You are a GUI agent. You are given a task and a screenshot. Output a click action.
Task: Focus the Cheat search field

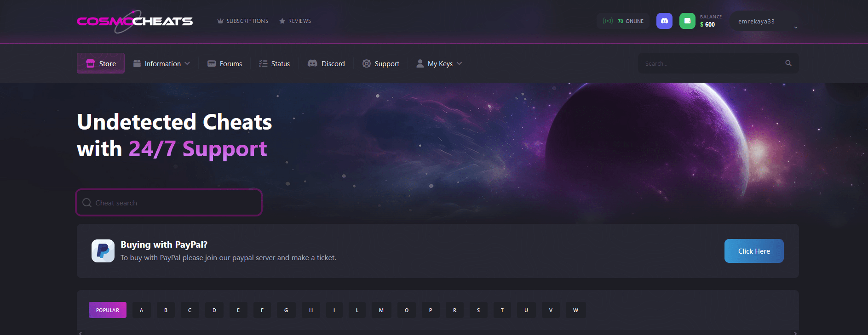(169, 202)
